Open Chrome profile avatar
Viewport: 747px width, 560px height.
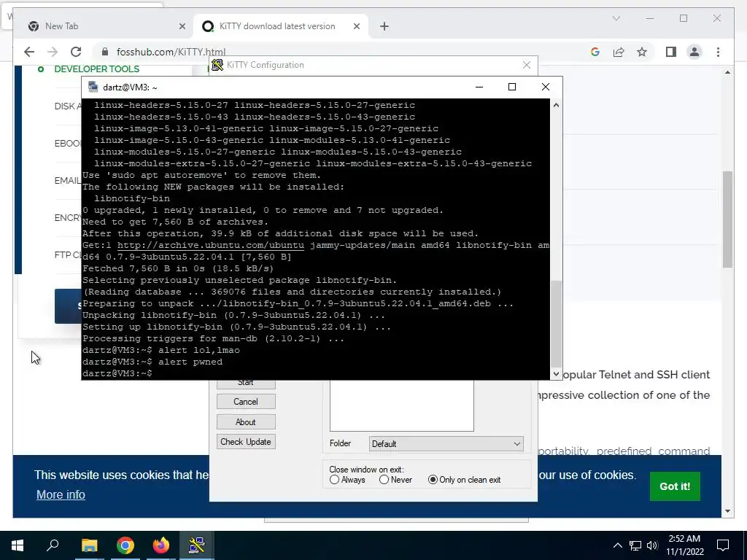coord(694,52)
